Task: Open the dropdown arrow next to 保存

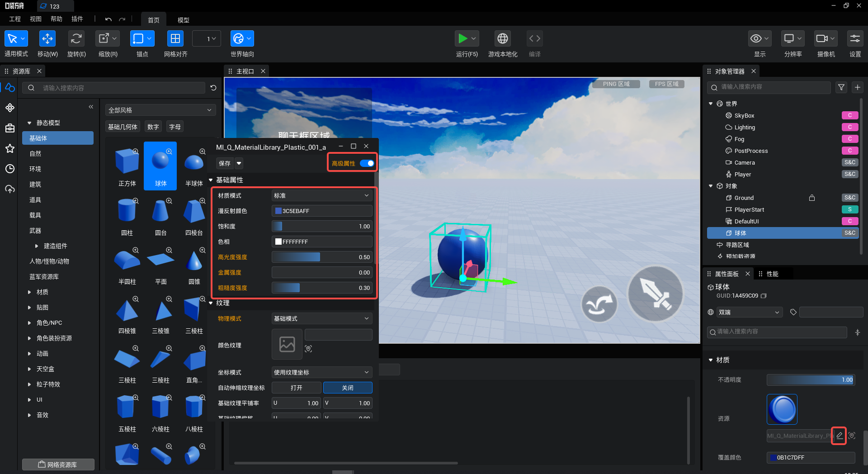Action: tap(239, 163)
